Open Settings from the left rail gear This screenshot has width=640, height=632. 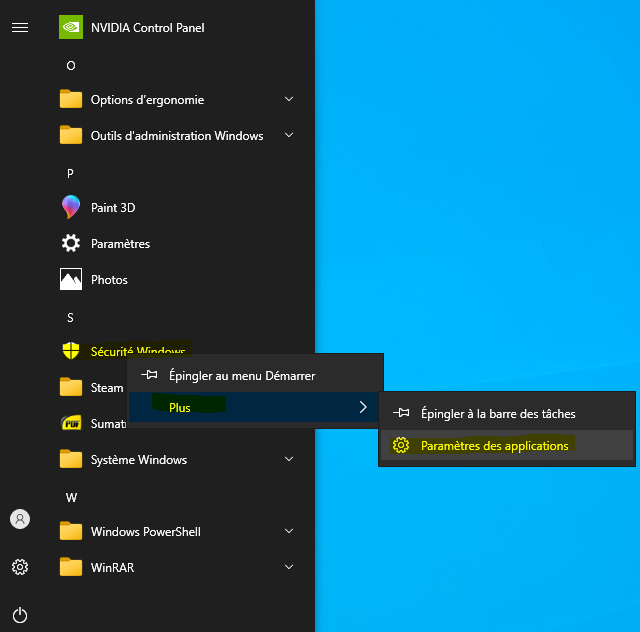tap(20, 567)
